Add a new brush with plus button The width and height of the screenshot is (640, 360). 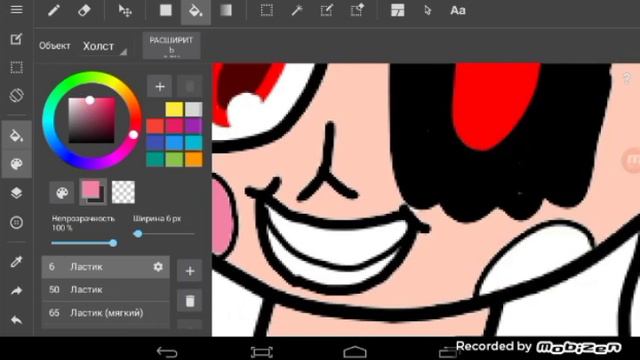coord(190,271)
